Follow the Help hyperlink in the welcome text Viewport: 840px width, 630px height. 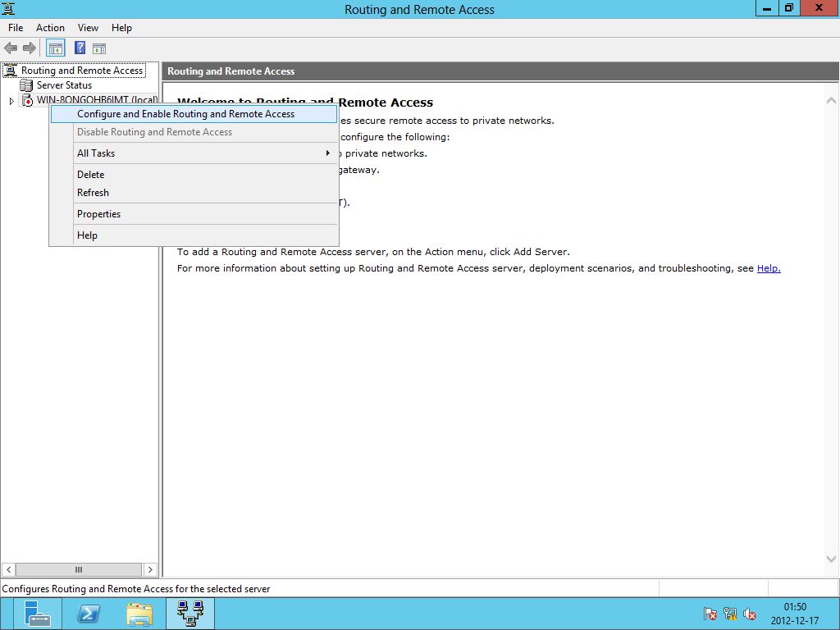click(x=769, y=268)
